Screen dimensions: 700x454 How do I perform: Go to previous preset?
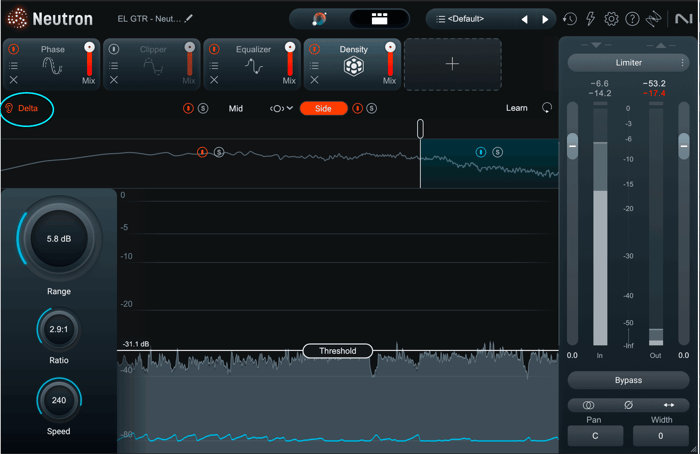[525, 20]
